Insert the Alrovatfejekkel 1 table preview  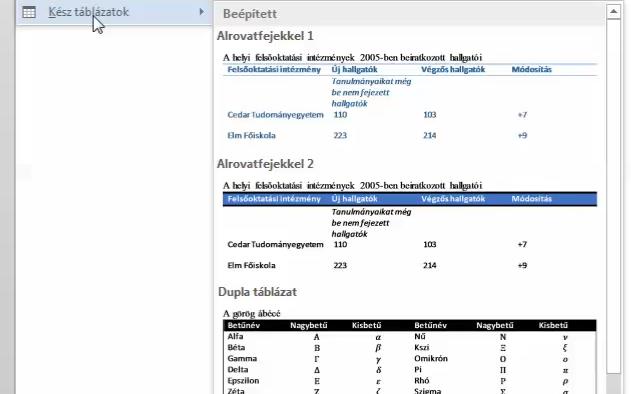[410, 97]
